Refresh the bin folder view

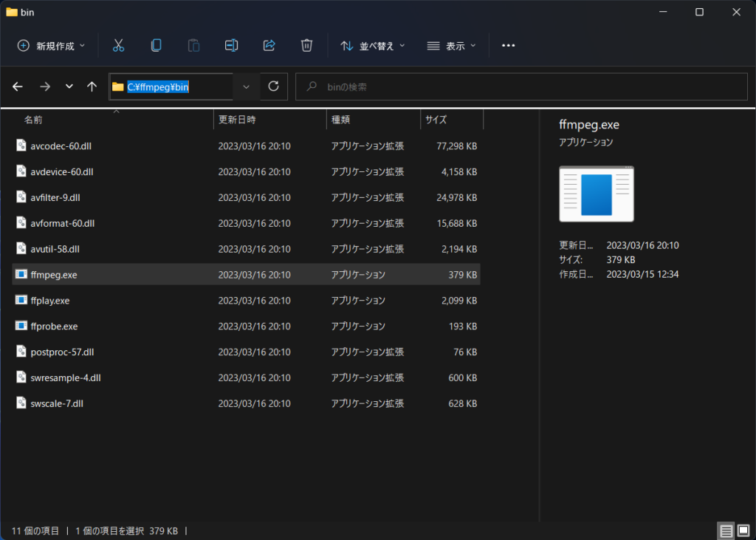273,86
